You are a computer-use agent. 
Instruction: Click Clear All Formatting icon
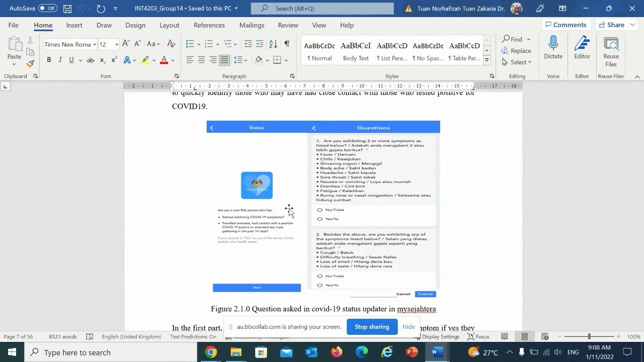click(x=171, y=44)
